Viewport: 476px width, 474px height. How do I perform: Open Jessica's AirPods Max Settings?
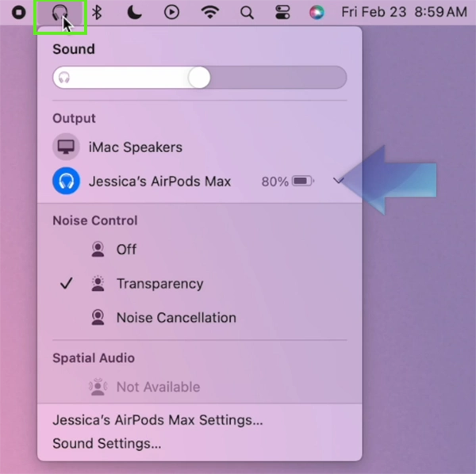[158, 420]
